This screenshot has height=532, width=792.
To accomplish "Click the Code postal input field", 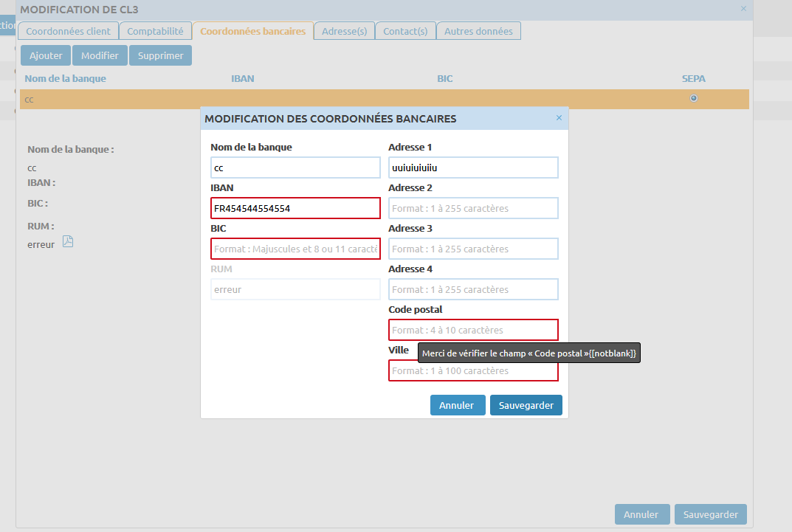I will [x=473, y=330].
